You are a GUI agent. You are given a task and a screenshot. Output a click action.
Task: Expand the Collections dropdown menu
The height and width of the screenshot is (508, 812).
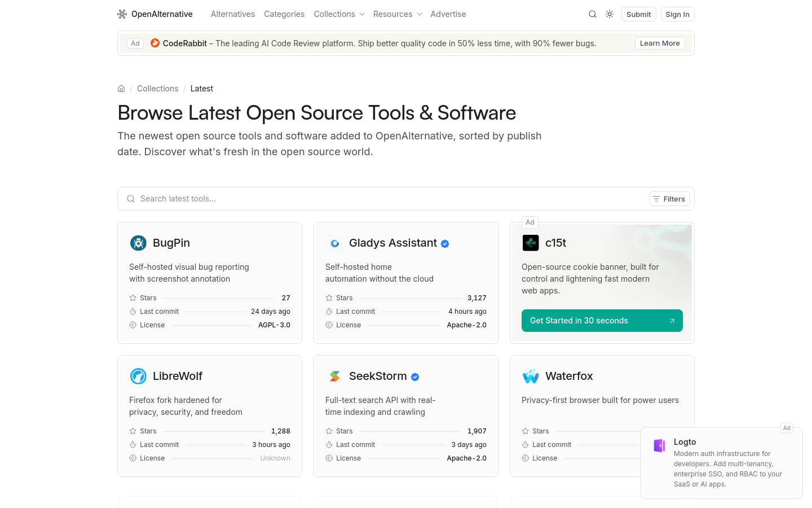tap(339, 14)
